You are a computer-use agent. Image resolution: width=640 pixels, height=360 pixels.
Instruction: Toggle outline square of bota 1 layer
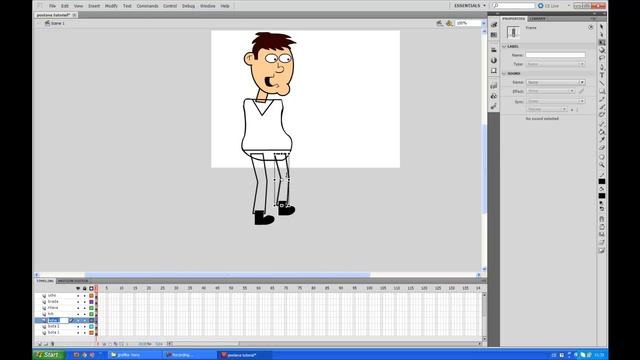[91, 333]
